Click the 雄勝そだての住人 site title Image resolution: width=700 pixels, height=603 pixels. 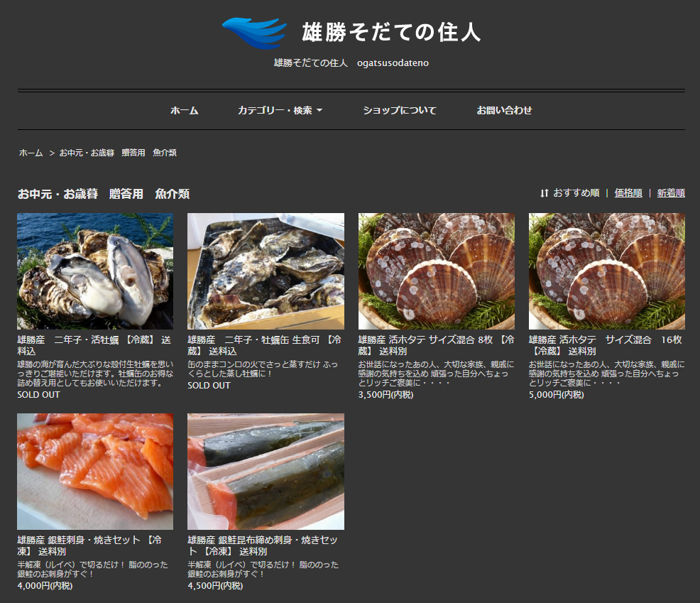391,32
